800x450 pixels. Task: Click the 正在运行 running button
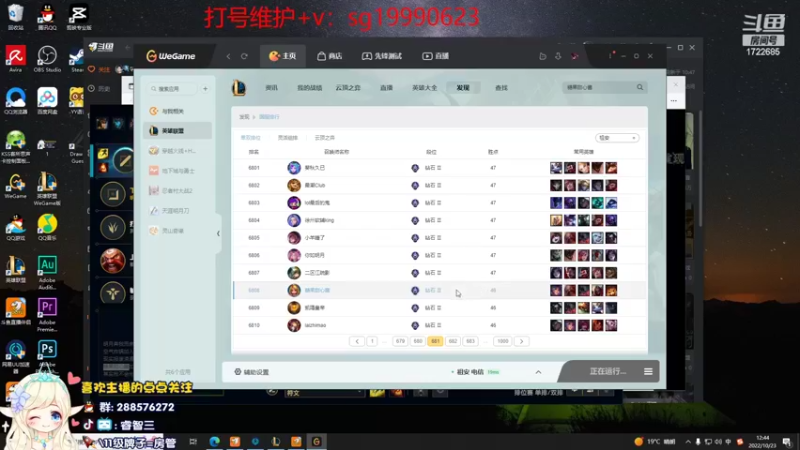pyautogui.click(x=607, y=371)
